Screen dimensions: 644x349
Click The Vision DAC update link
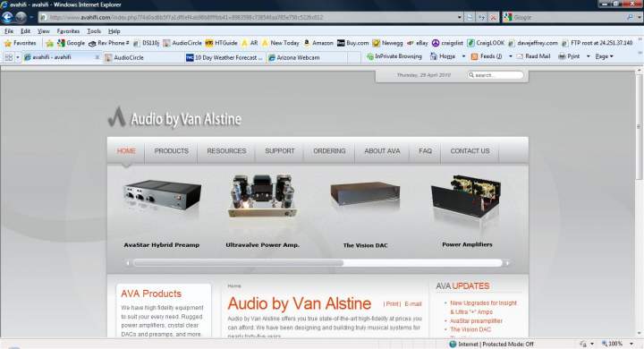coord(470,329)
